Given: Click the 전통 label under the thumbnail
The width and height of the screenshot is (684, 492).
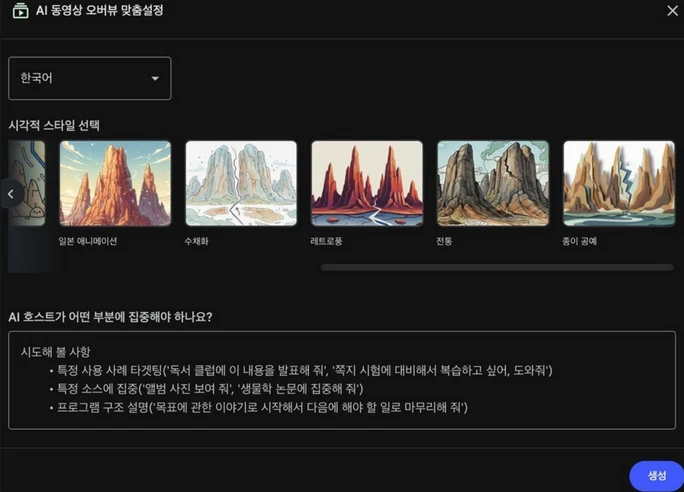Looking at the screenshot, I should tap(444, 241).
